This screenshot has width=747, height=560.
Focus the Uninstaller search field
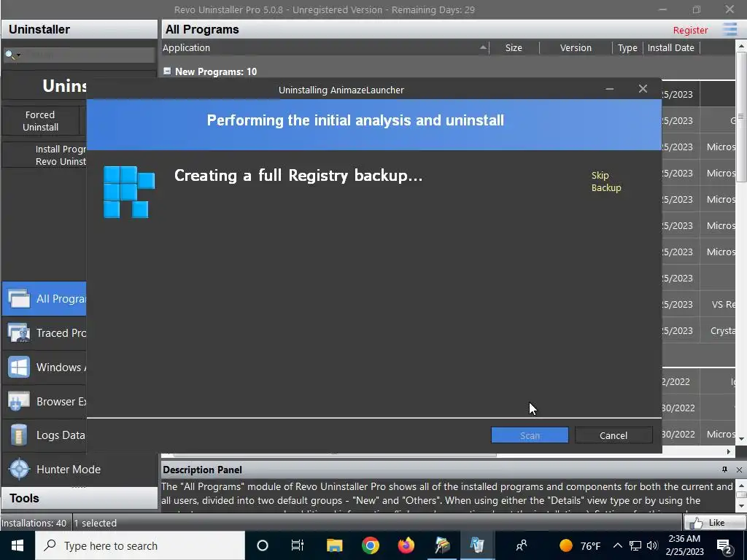tap(88, 55)
